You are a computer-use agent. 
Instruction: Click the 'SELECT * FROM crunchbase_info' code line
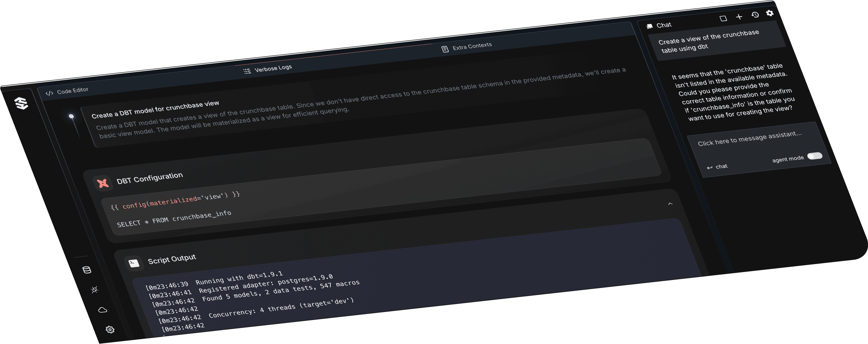coord(174,219)
